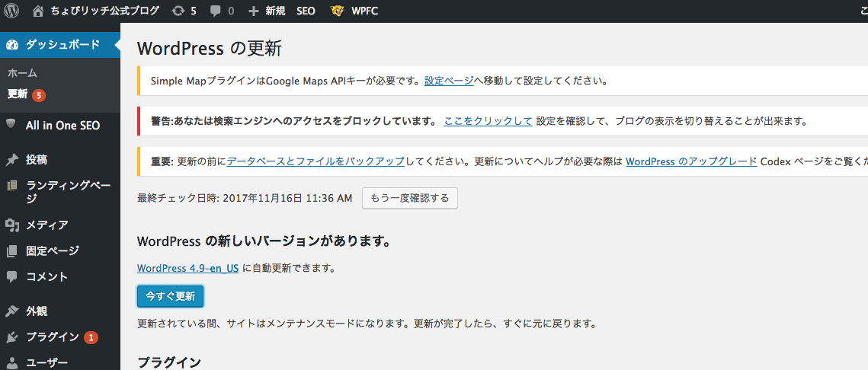This screenshot has height=370, width=868.
Task: Click WordPress の新しいバージョンがあります heading
Action: 264,241
